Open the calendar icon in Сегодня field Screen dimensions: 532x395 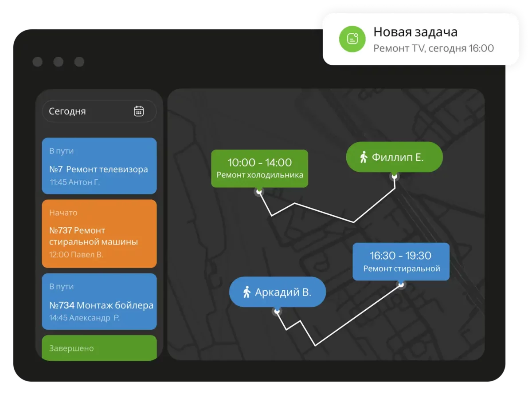tap(139, 111)
